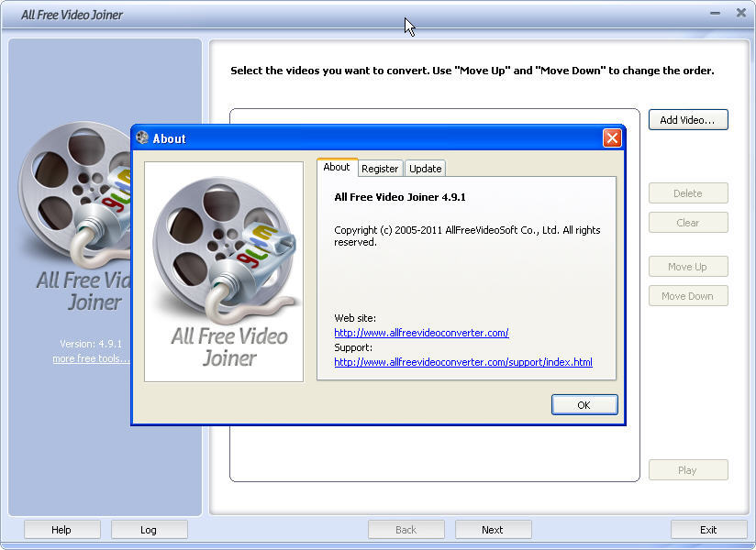
Task: Click the globe icon in the About dialog title bar
Action: point(143,137)
